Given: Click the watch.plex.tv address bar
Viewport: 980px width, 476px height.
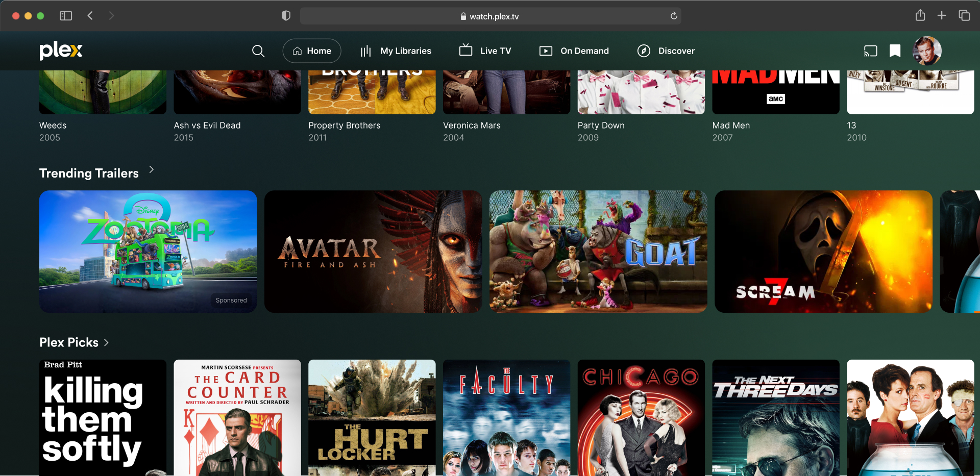Looking at the screenshot, I should point(490,16).
